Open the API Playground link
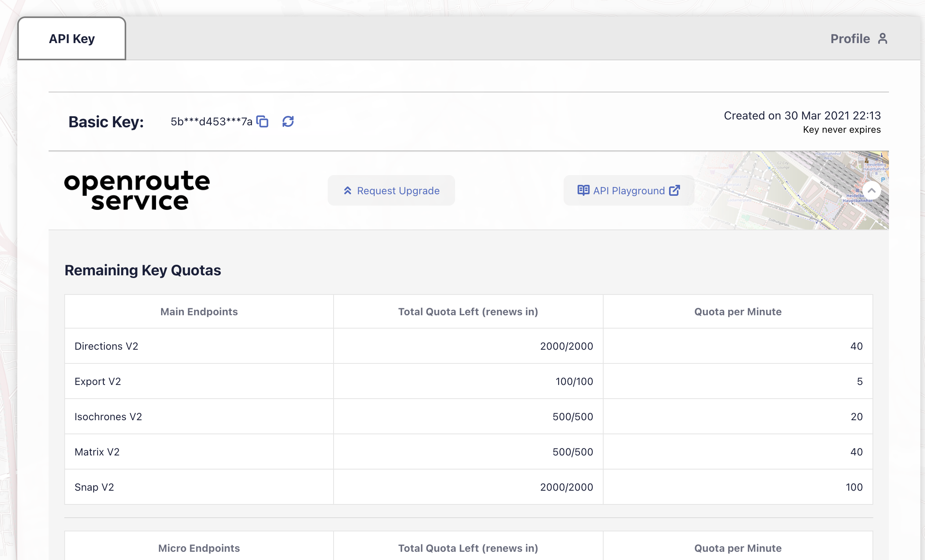 coord(629,190)
